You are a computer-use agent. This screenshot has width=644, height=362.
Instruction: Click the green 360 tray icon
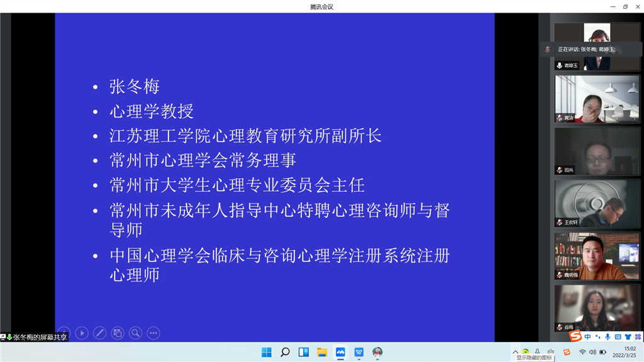click(526, 351)
